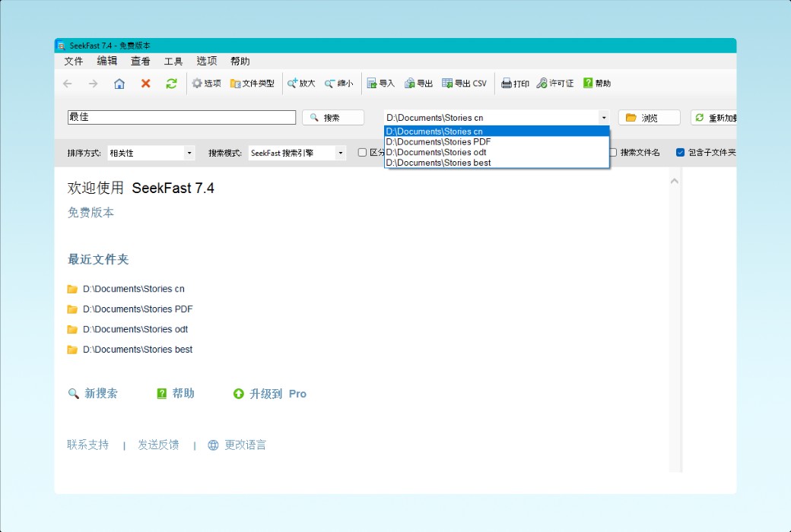The width and height of the screenshot is (791, 532).
Task: Enable the 搜索文件名 checkbox
Action: (614, 152)
